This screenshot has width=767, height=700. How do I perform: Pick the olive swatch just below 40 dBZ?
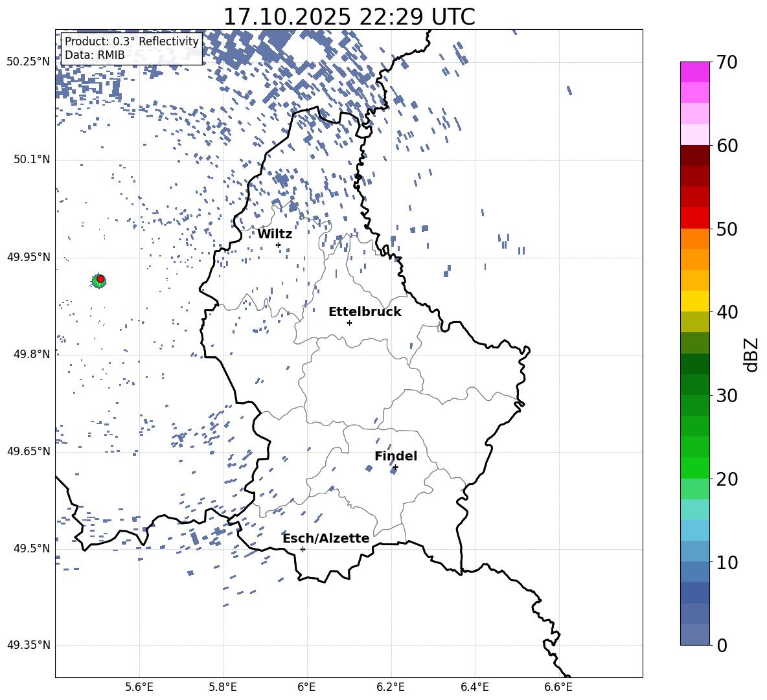(x=694, y=322)
